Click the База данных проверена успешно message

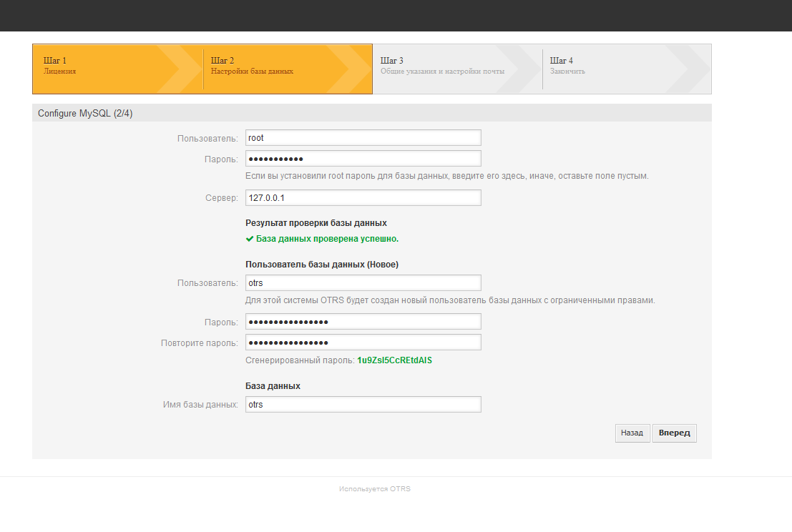tap(327, 239)
